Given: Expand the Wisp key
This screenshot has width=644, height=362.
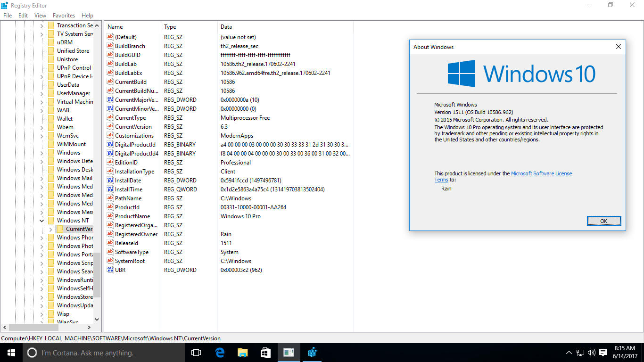Looking at the screenshot, I should 41,314.
